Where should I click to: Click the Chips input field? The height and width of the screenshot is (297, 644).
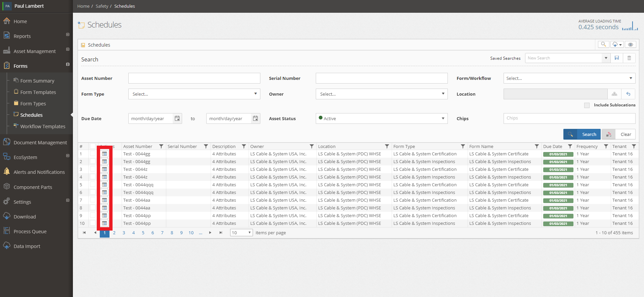(569, 118)
